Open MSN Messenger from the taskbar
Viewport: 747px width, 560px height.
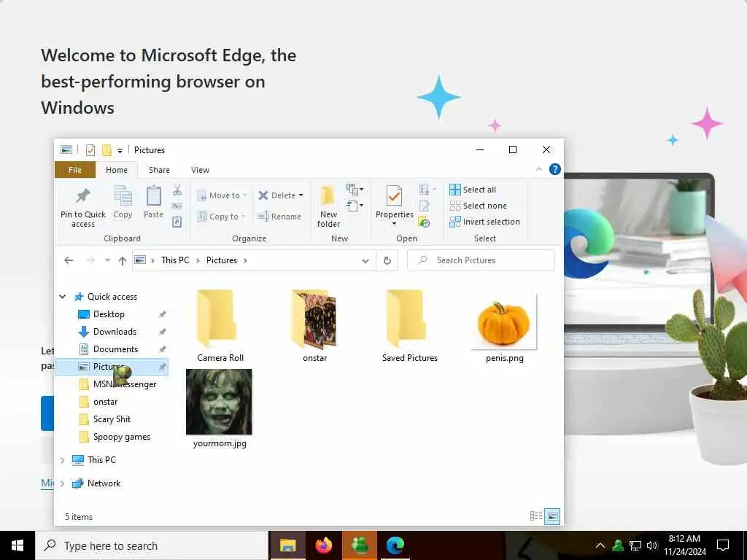(x=360, y=545)
